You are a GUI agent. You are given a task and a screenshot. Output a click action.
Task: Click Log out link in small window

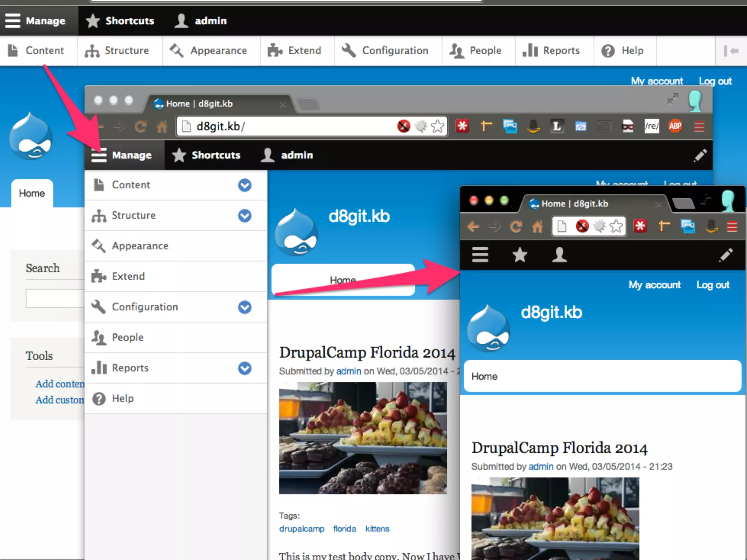click(x=713, y=285)
